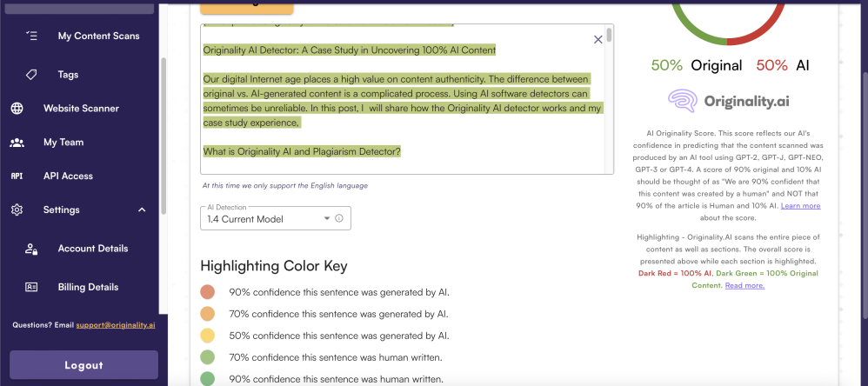This screenshot has height=386, width=868.
Task: Collapse the Settings section chevron
Action: click(143, 210)
